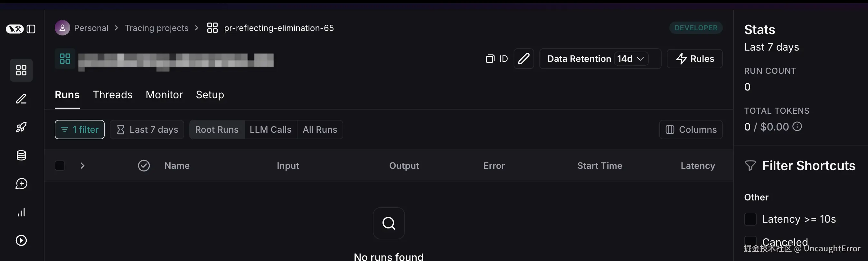Screen dimensions: 868x261
Task: Open the Data Retention 14d dropdown
Action: click(631, 59)
